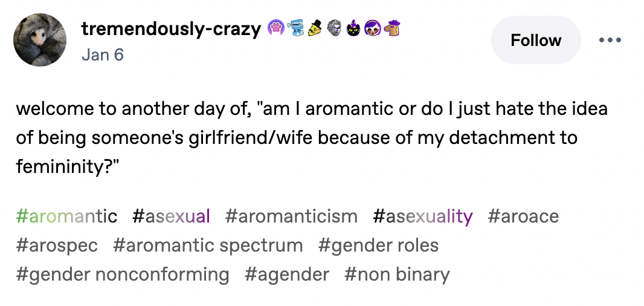Open tremendously-crazy's opossum avatar
Screen dimensions: 644x306
(40, 40)
